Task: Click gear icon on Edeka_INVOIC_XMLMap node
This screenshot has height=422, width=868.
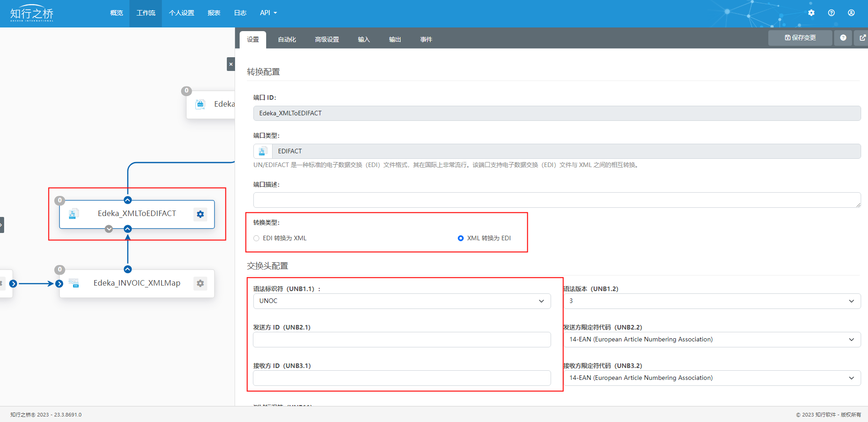Action: coord(200,283)
